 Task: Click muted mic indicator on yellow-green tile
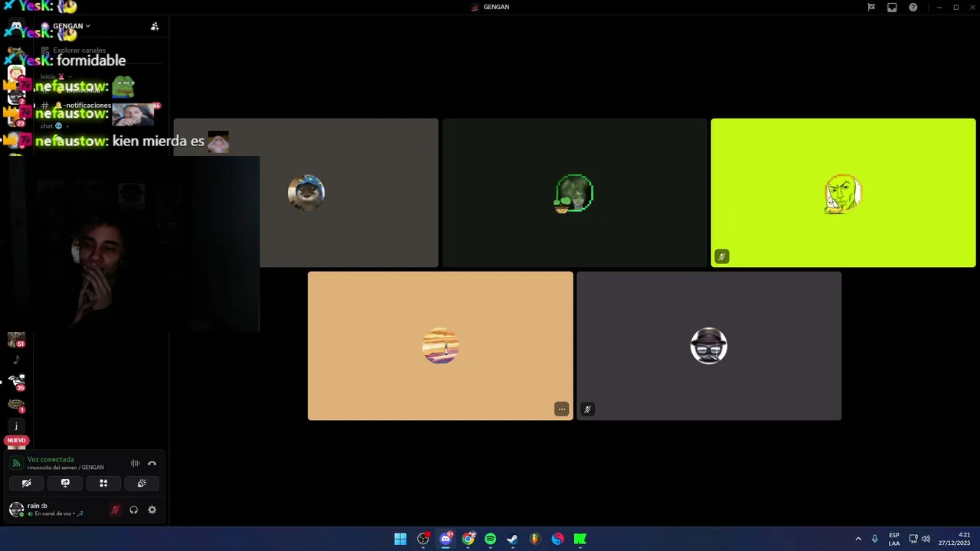(721, 256)
